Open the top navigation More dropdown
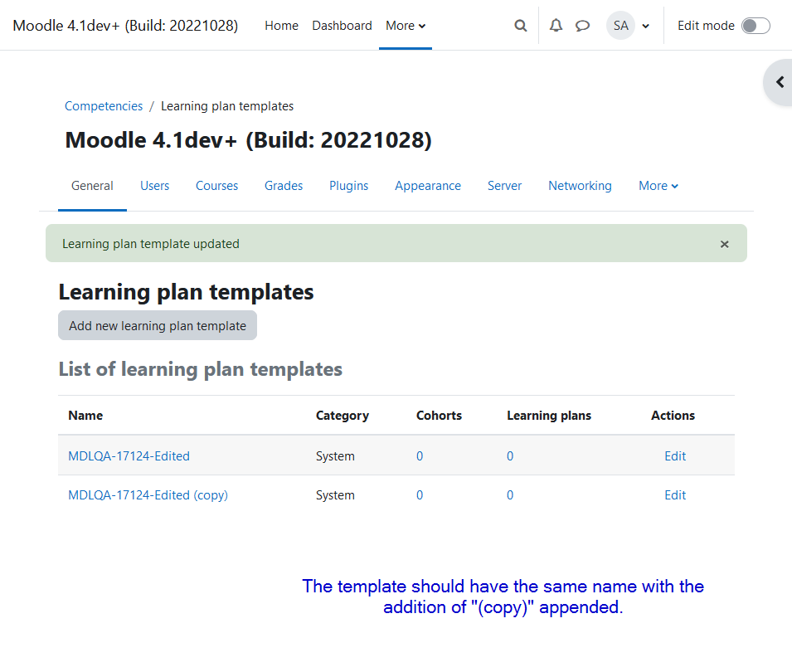The image size is (792, 672). tap(406, 26)
